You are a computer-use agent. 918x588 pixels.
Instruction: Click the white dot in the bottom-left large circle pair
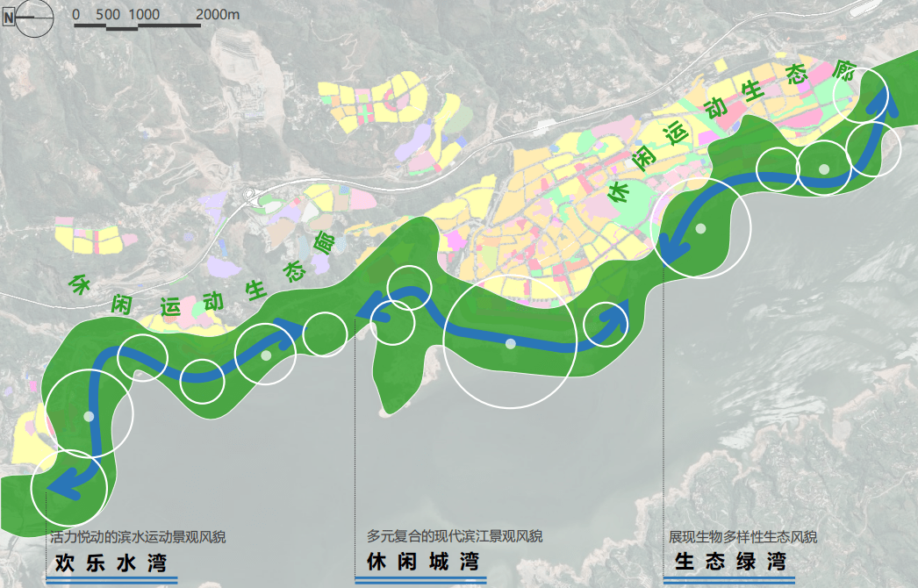(88, 416)
